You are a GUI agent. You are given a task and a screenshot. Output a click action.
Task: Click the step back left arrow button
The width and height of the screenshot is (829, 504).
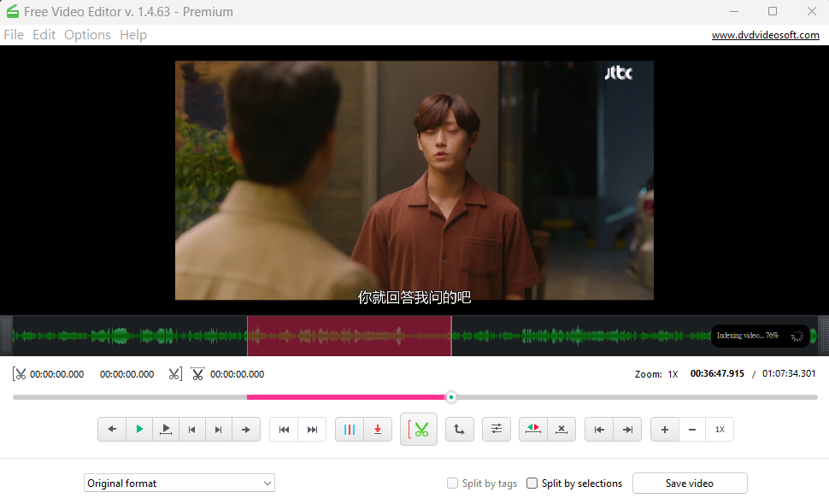coord(112,429)
